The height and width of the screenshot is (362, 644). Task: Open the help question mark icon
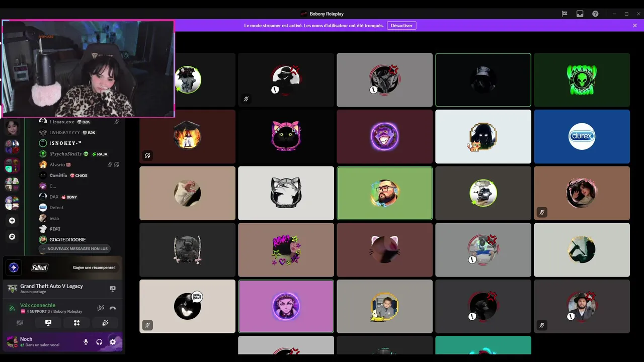tap(595, 14)
